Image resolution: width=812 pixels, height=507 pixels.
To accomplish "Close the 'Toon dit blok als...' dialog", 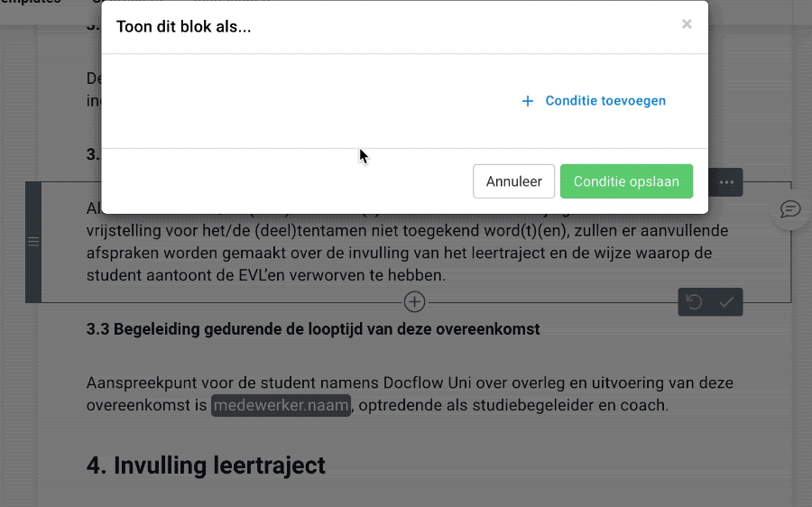I will click(687, 24).
